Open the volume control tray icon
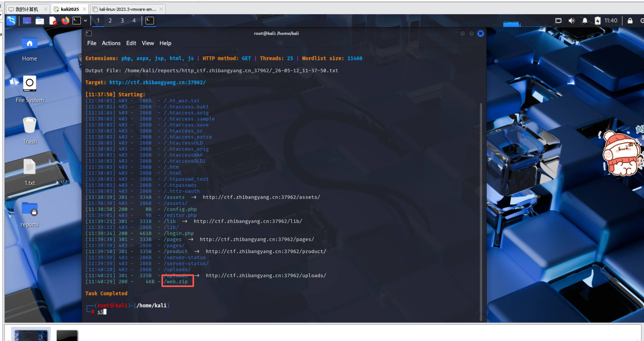 (x=572, y=20)
